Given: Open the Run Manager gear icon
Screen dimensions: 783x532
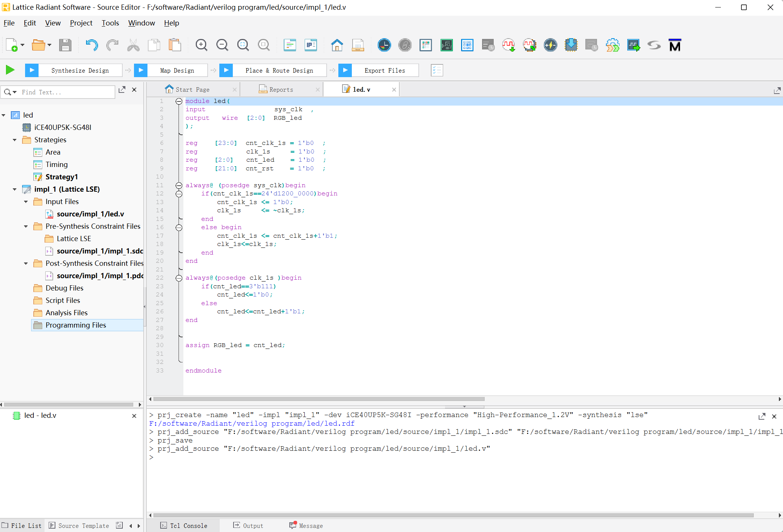Looking at the screenshot, I should [613, 45].
